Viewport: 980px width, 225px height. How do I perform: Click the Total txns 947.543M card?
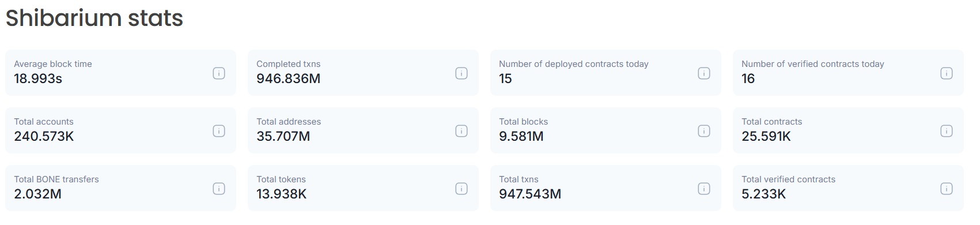606,188
